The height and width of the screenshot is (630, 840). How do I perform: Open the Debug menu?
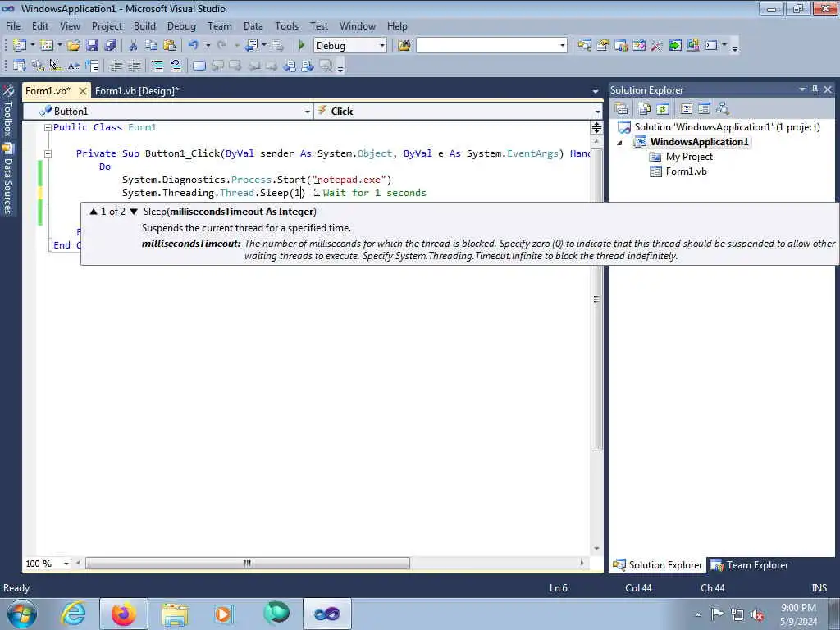[181, 25]
